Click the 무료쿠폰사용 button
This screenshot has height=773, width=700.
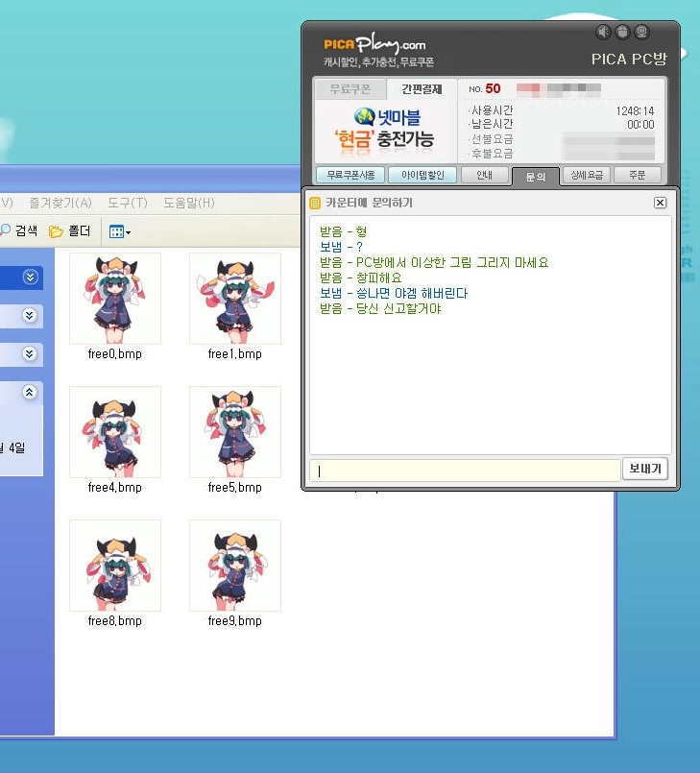[350, 175]
